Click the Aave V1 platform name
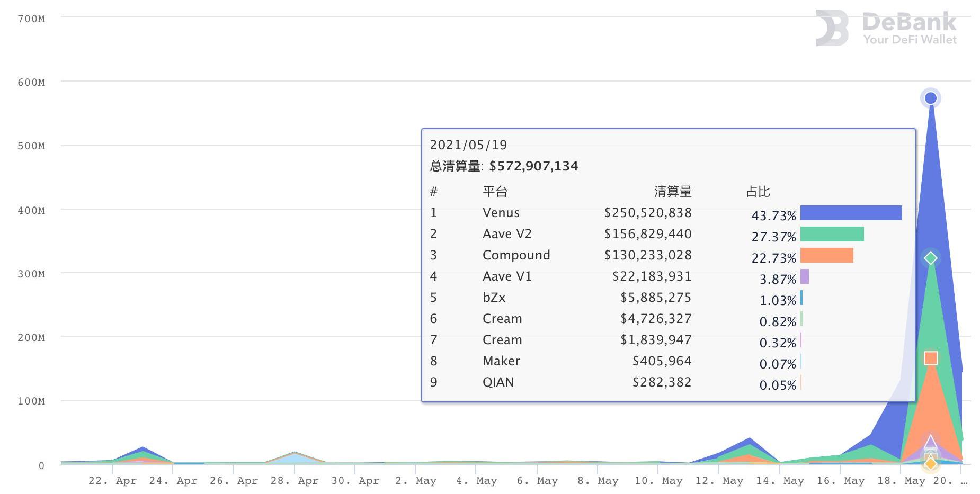Image resolution: width=980 pixels, height=494 pixels. point(507,276)
